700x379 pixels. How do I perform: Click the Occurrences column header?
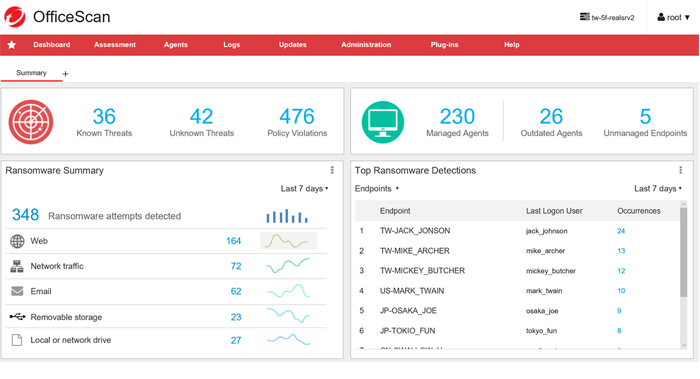click(x=638, y=211)
